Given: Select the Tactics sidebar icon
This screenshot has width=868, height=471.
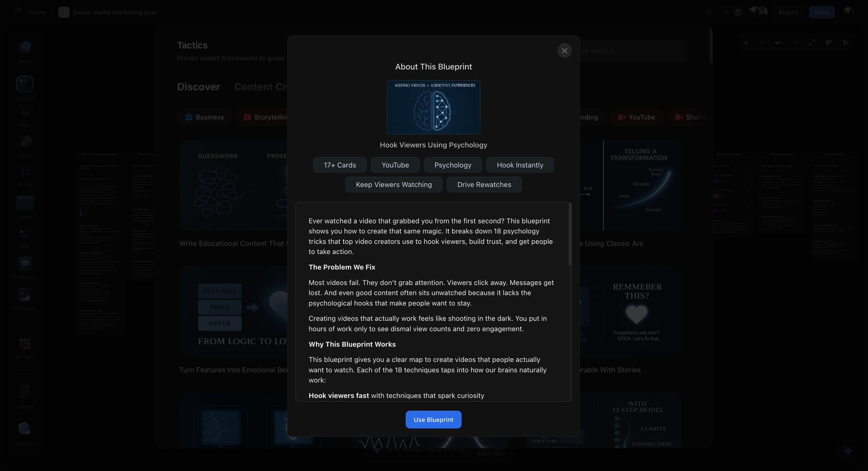Looking at the screenshot, I should click(x=25, y=84).
